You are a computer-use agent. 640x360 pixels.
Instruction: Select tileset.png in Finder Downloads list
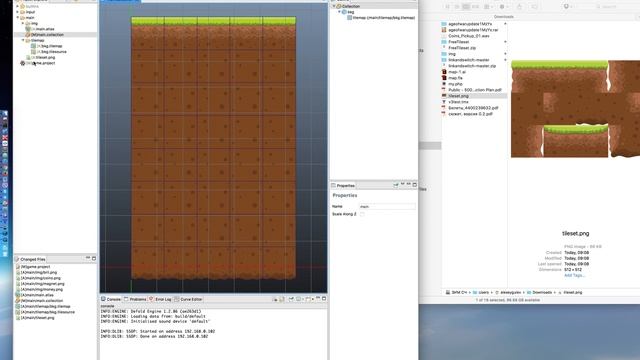coord(474,96)
